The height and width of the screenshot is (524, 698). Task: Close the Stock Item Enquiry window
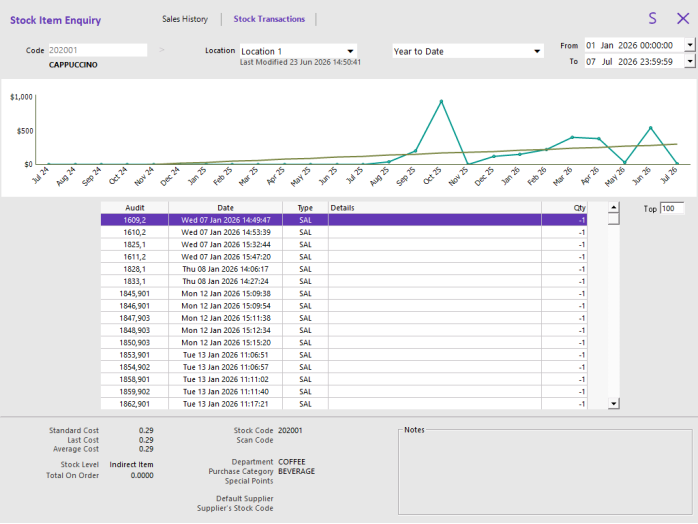tap(683, 18)
